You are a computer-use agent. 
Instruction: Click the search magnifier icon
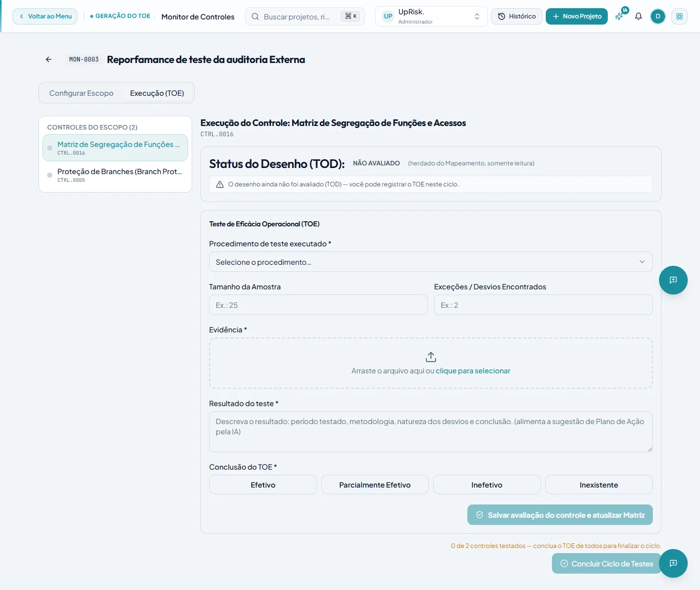(255, 16)
